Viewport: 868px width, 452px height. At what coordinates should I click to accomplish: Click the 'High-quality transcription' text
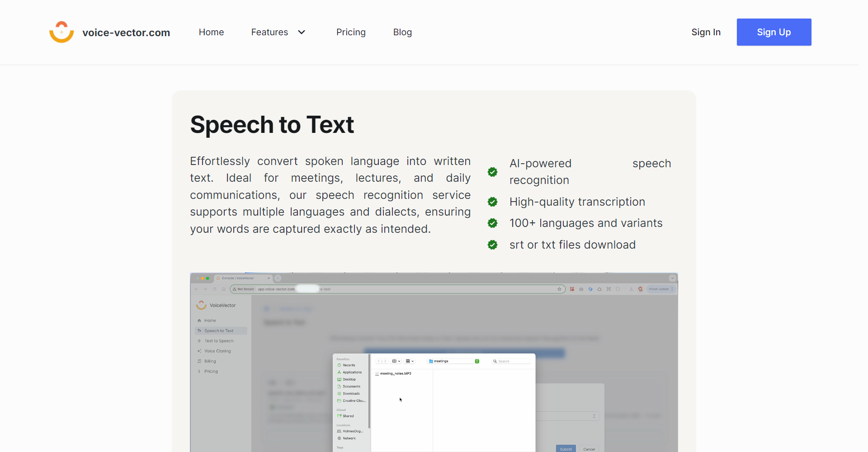(x=577, y=202)
